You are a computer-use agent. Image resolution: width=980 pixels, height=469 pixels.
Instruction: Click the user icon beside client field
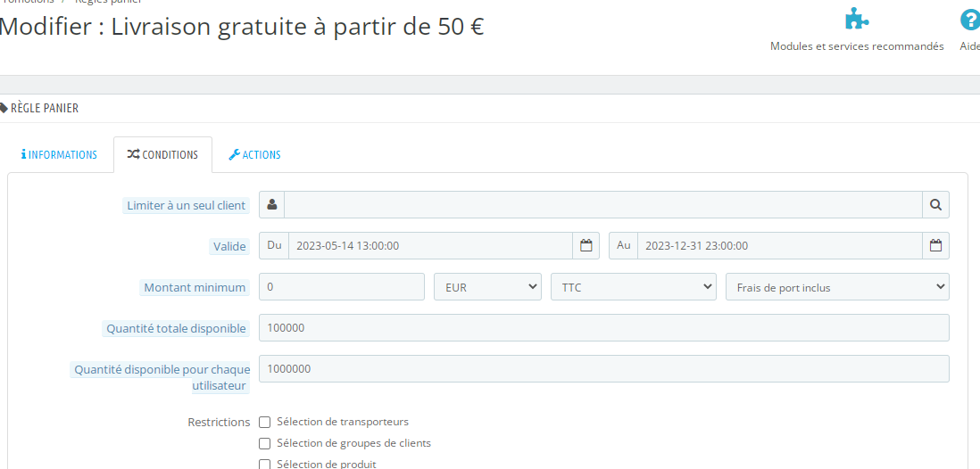point(272,205)
